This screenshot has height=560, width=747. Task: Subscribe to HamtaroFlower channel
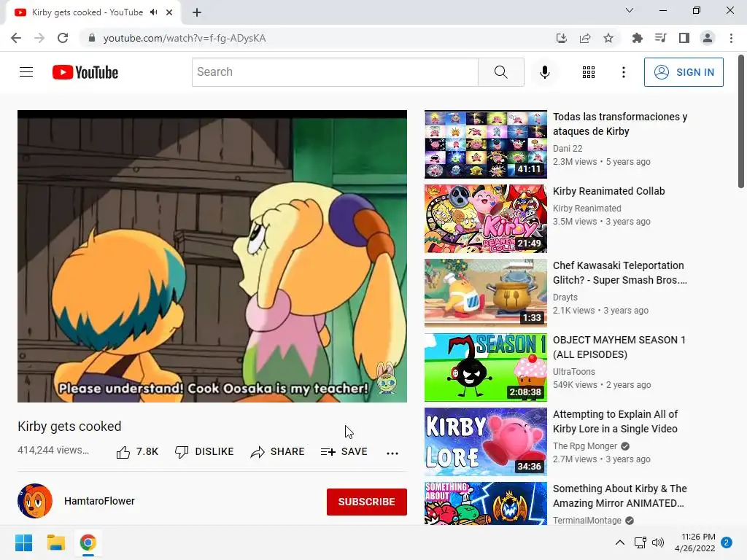point(366,502)
